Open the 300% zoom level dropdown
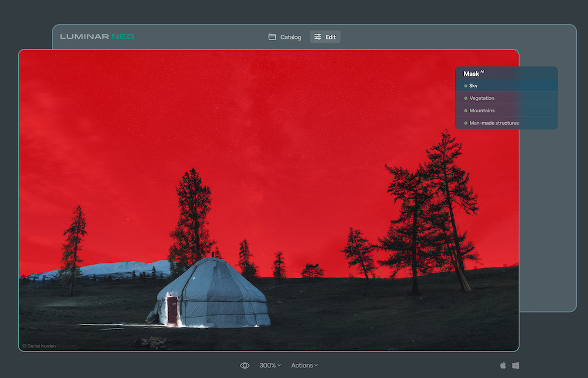The width and height of the screenshot is (588, 378). pos(269,365)
